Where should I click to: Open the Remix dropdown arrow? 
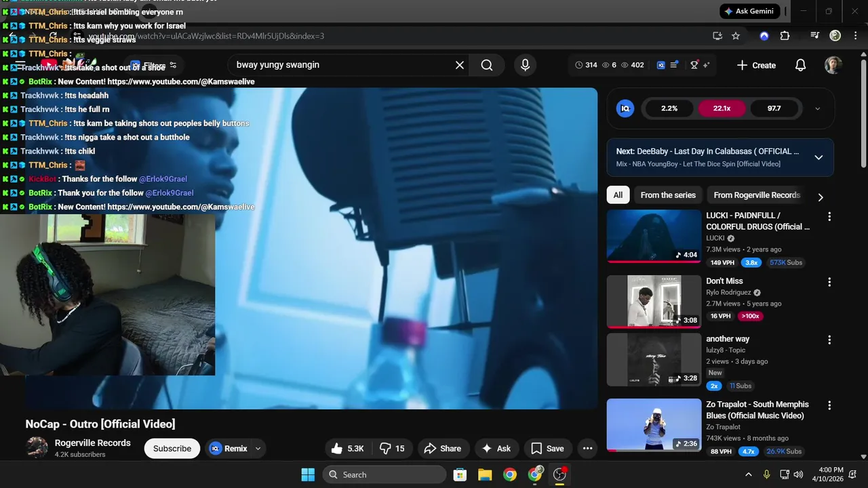258,448
